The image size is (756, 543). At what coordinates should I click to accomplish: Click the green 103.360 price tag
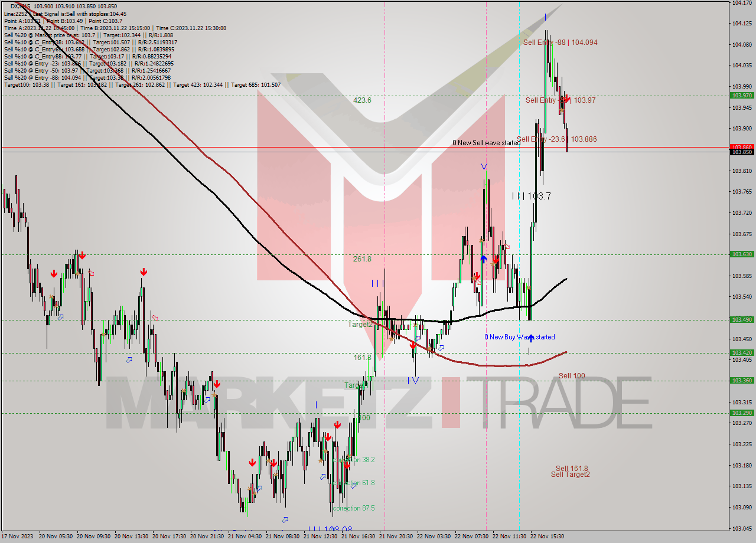742,381
